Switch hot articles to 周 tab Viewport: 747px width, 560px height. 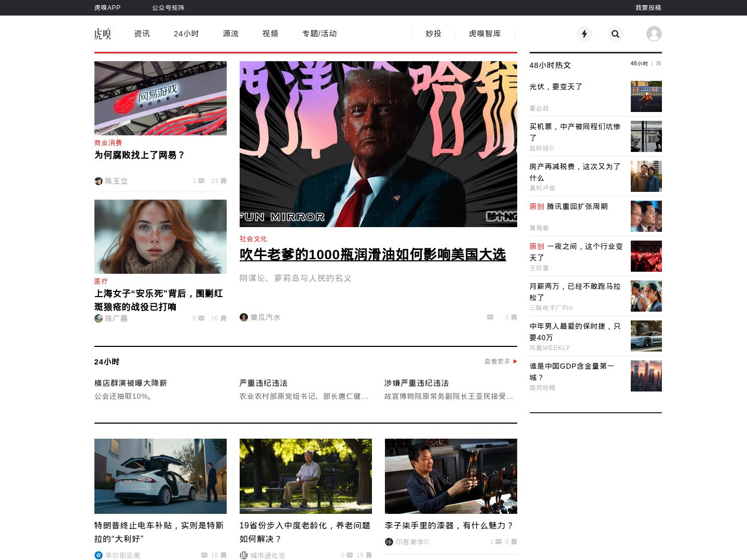tap(659, 64)
